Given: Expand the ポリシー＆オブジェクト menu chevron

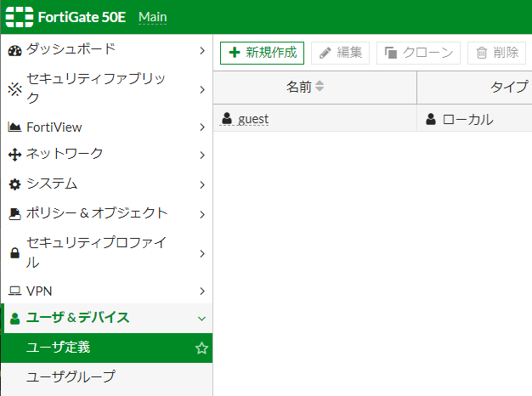Looking at the screenshot, I should 202,214.
